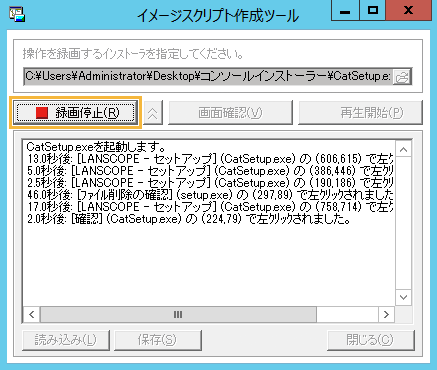The height and width of the screenshot is (370, 437).
Task: Click the log list's scroll up arrow
Action: (x=403, y=150)
